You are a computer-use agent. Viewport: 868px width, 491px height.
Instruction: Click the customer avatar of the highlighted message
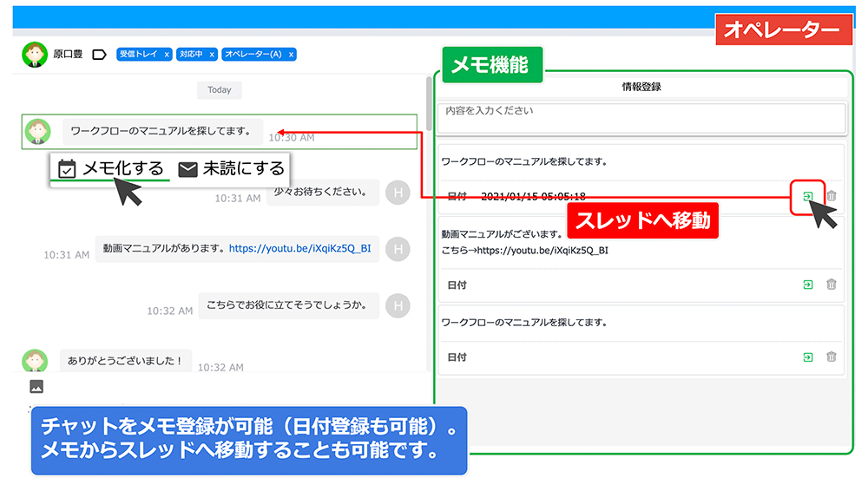pyautogui.click(x=37, y=131)
